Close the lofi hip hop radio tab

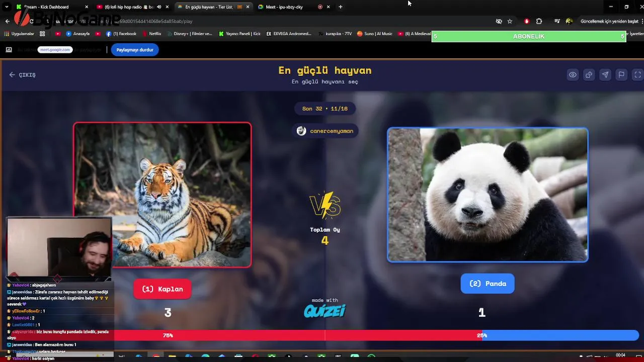167,7
